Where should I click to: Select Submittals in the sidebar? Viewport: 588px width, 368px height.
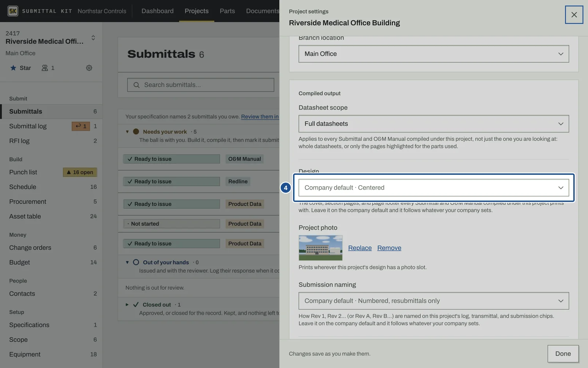tap(51, 112)
